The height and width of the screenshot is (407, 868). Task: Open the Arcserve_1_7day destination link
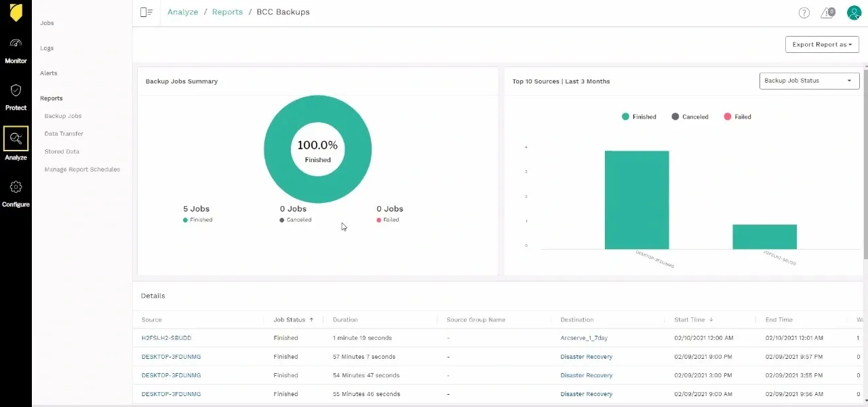585,338
